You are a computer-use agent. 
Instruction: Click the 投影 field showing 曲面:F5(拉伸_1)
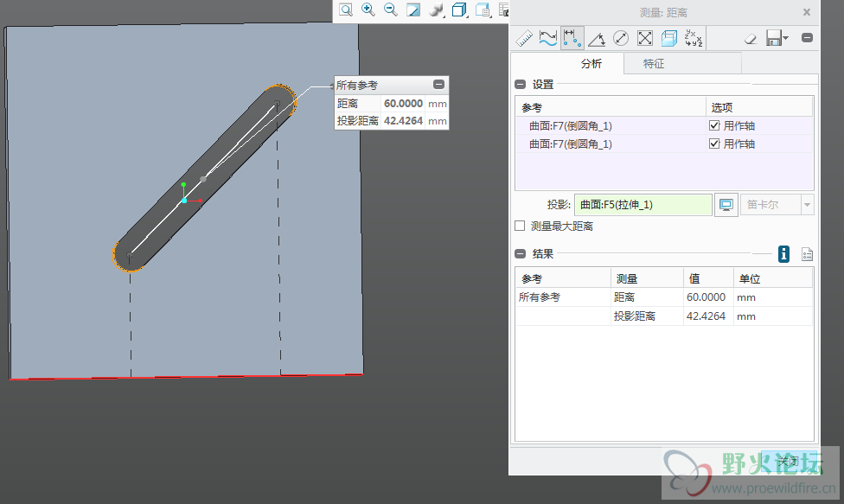click(x=643, y=205)
